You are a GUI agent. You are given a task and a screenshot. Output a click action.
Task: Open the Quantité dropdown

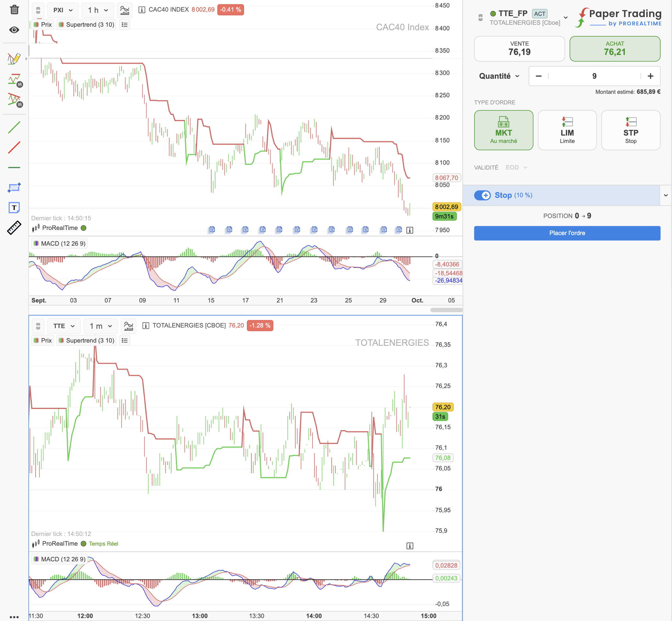click(500, 76)
